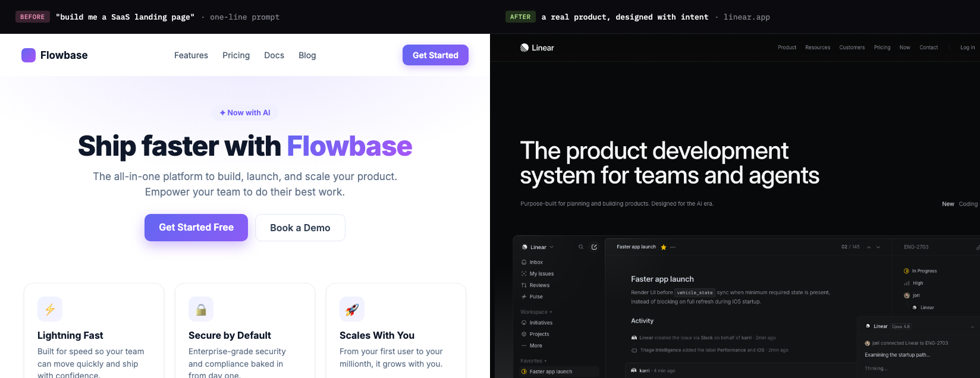Screen dimensions: 980x378
Task: Click the Linear avatar in Activity feed
Action: point(634,338)
